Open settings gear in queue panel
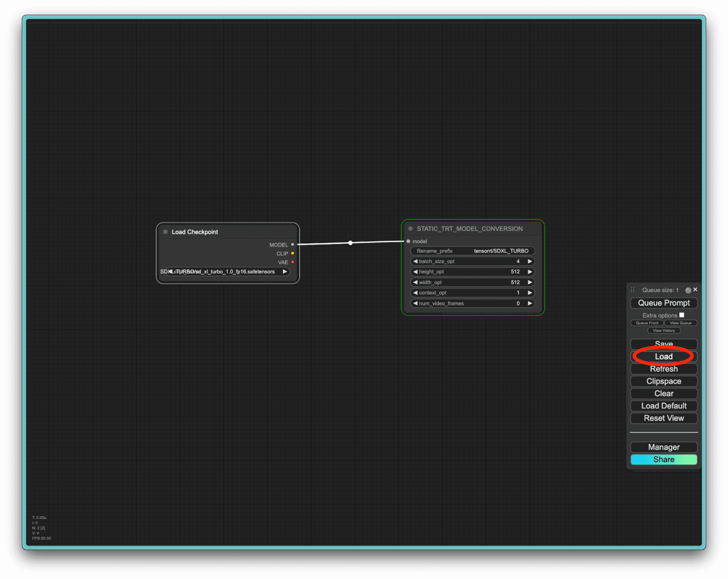Screen dimensions: 728x579 coord(688,290)
